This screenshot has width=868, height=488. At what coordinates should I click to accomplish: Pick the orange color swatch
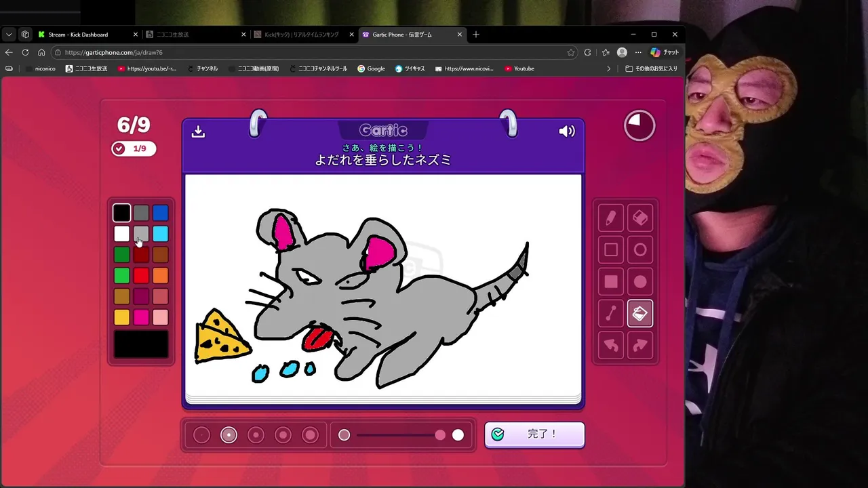pos(160,276)
